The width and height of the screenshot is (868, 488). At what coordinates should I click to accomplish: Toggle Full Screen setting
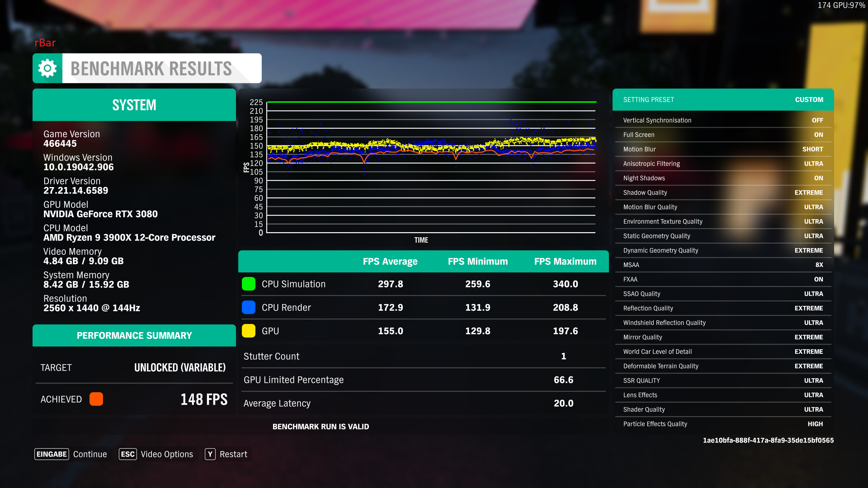pos(723,135)
